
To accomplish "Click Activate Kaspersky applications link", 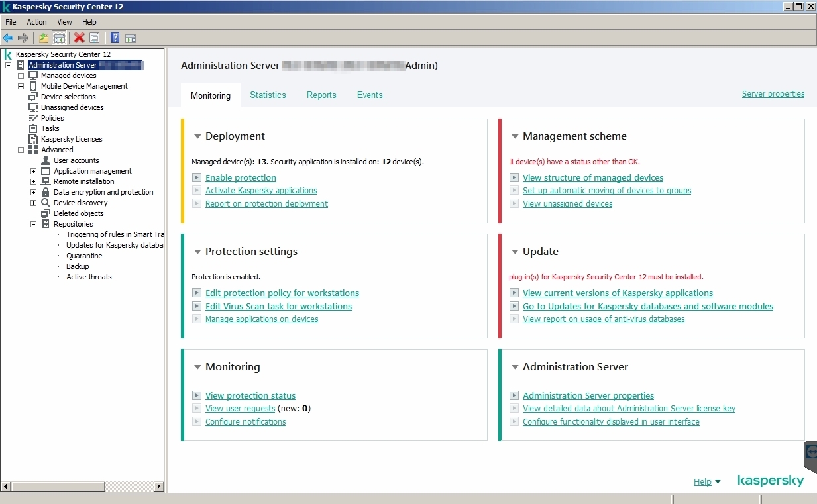I will point(261,191).
